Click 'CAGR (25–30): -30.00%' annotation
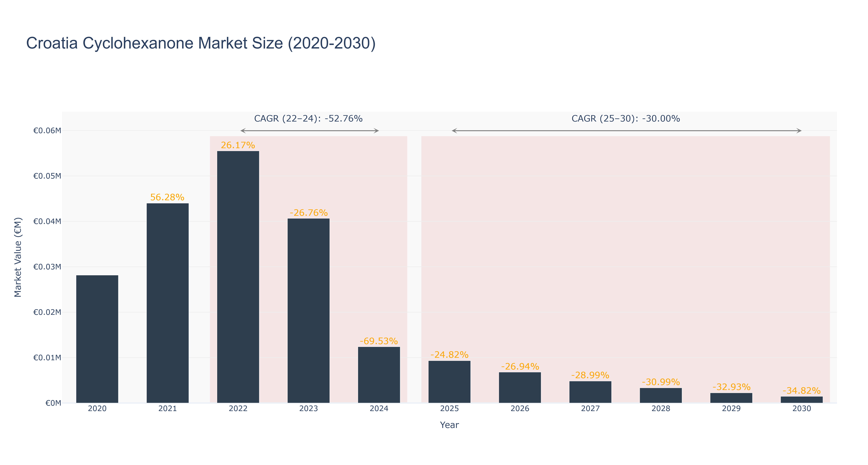This screenshot has height=465, width=868. pyautogui.click(x=626, y=119)
